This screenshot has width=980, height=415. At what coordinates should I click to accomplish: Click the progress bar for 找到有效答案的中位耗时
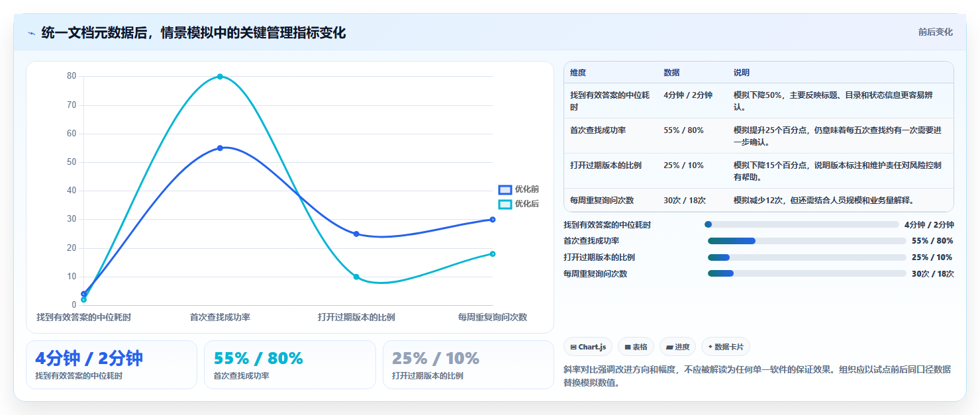tap(802, 224)
